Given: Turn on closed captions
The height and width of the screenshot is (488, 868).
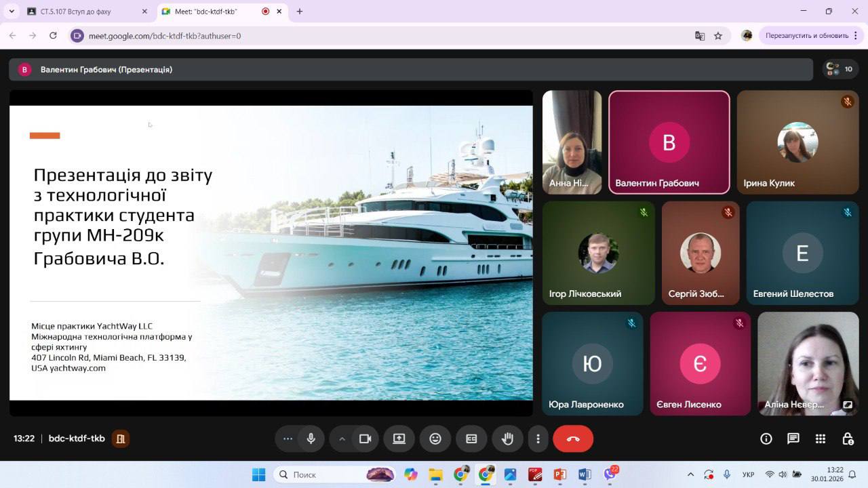Looking at the screenshot, I should point(471,439).
